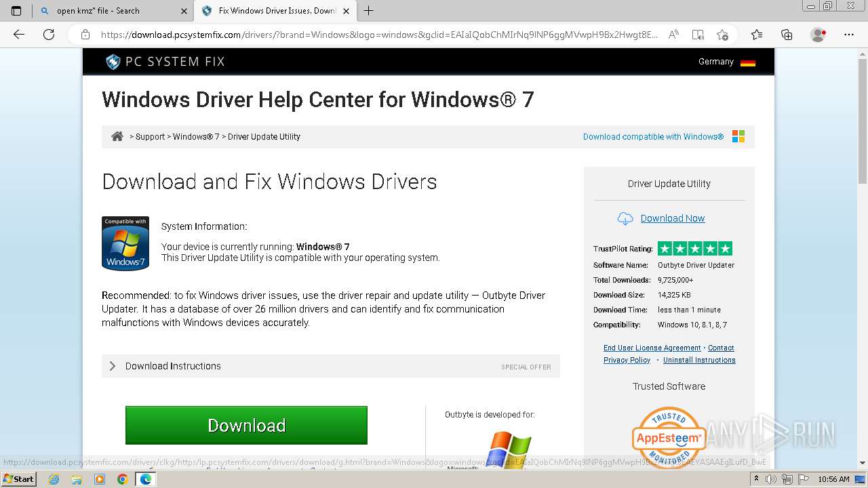The image size is (868, 488).
Task: Open the Contact link
Action: [x=721, y=348]
